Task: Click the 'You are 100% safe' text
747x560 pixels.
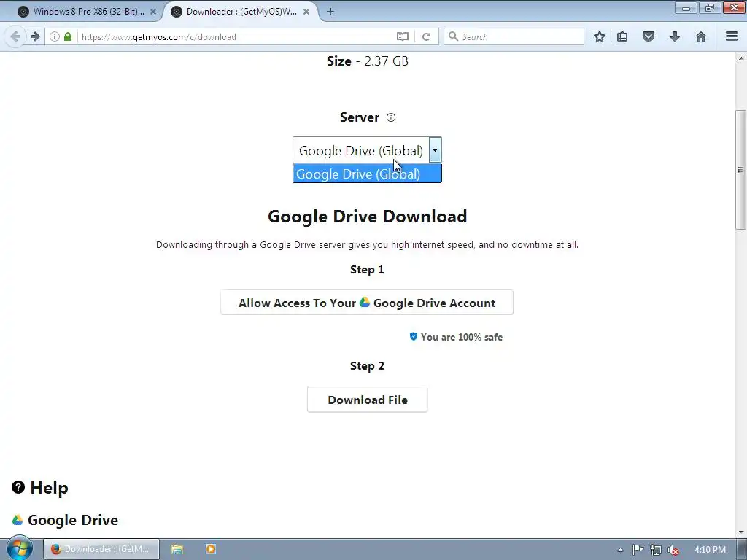Action: 461,337
